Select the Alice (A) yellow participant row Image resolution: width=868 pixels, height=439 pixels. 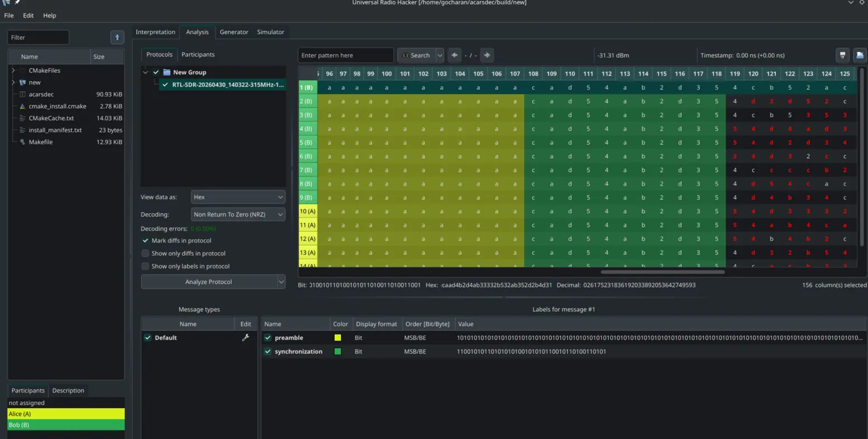(x=66, y=414)
